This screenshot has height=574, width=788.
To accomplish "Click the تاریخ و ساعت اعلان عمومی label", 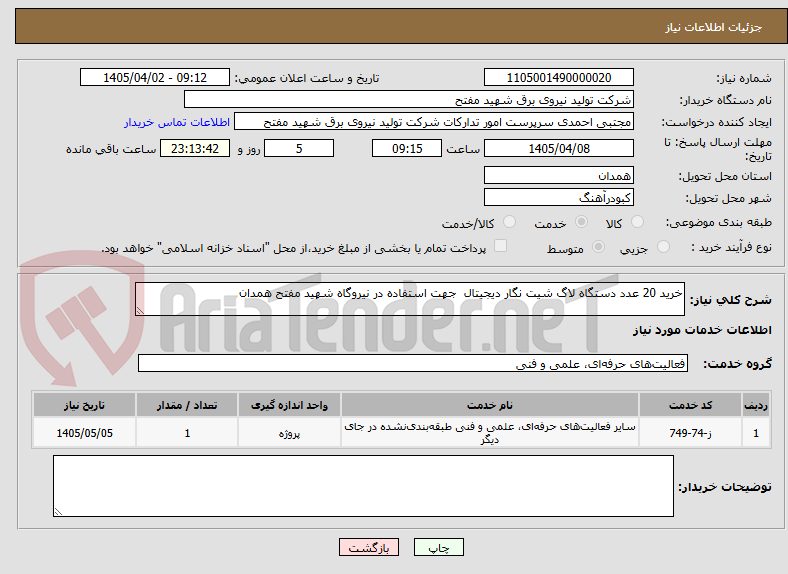I will [x=307, y=78].
